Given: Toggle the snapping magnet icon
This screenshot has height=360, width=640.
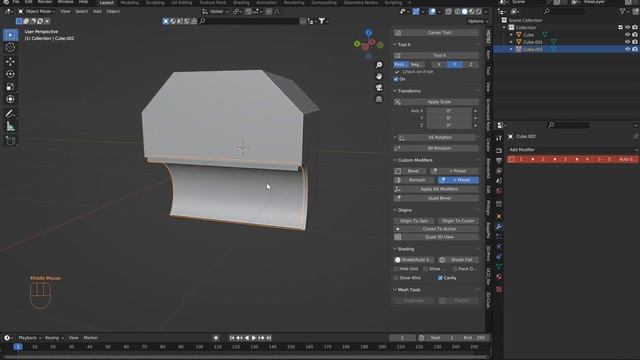Looking at the screenshot, I should click(x=248, y=11).
